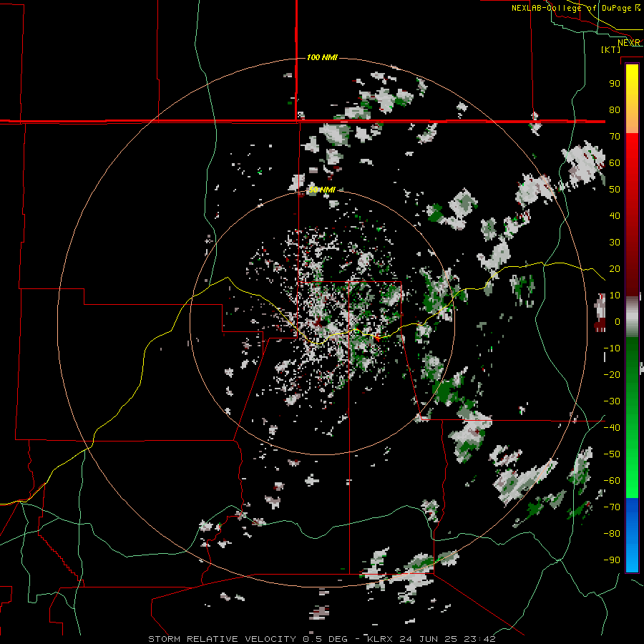
Task: Select the 80 value on velocity scale
Action: pos(615,110)
